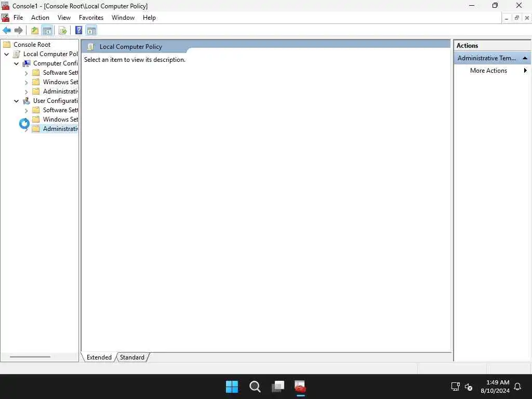Expand Software Settings under Computer Configuration
The width and height of the screenshot is (532, 399).
[x=26, y=73]
